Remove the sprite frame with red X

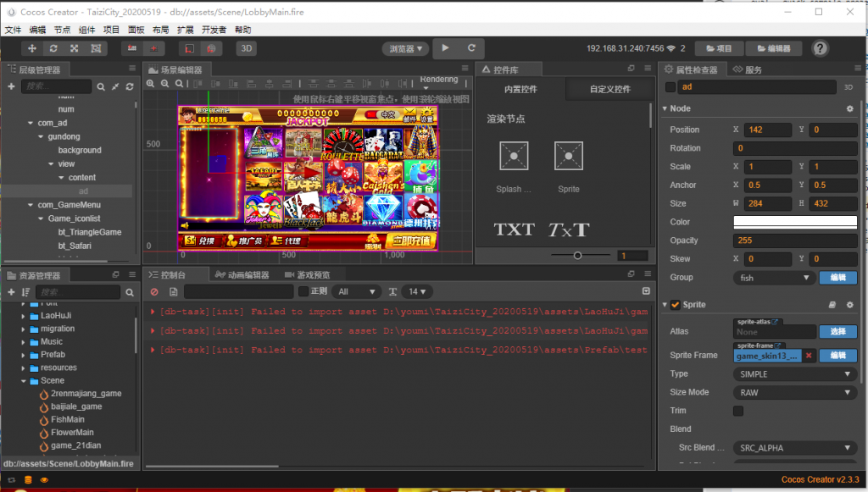click(809, 356)
